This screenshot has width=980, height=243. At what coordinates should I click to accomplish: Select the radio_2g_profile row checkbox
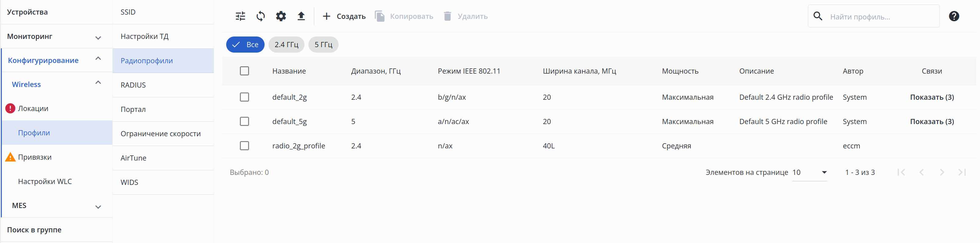244,146
